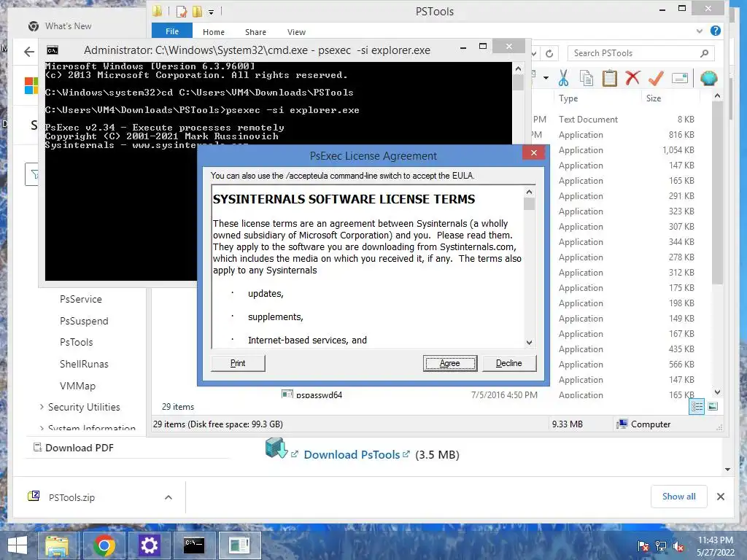747x560 pixels.
Task: Select the pspasswd64 file in PSTools list
Action: (319, 394)
